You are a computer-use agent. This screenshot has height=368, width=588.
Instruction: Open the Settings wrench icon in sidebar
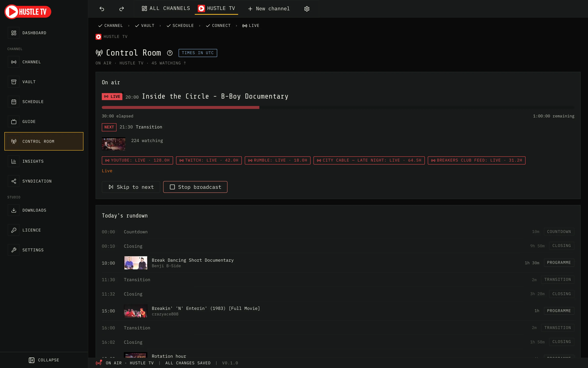(x=14, y=250)
